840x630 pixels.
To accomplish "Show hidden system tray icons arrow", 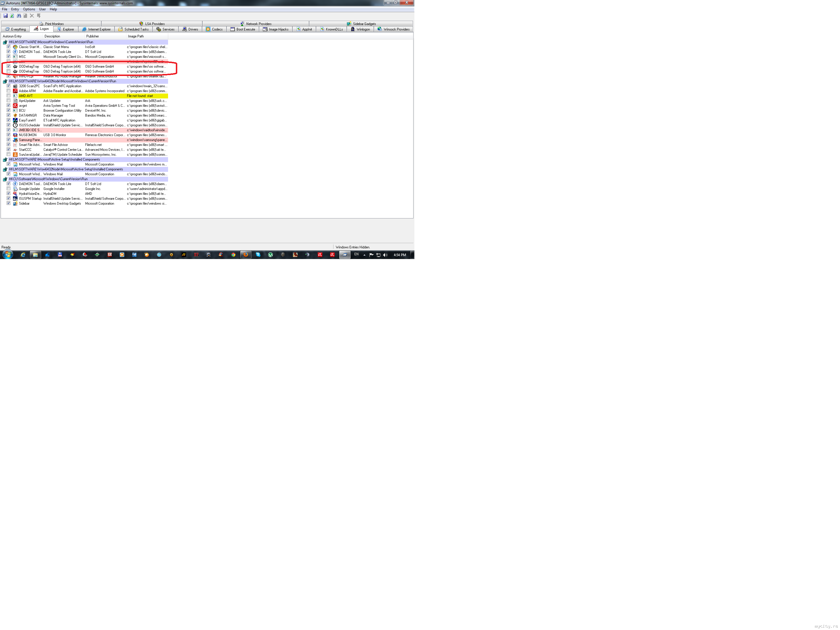I will 364,255.
